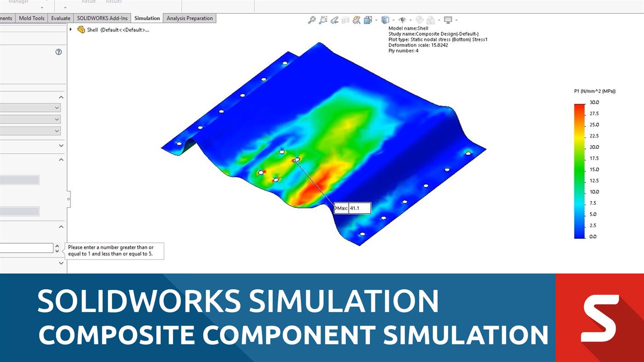Open the SOLIDWORKS Add-Ins tab

(102, 18)
